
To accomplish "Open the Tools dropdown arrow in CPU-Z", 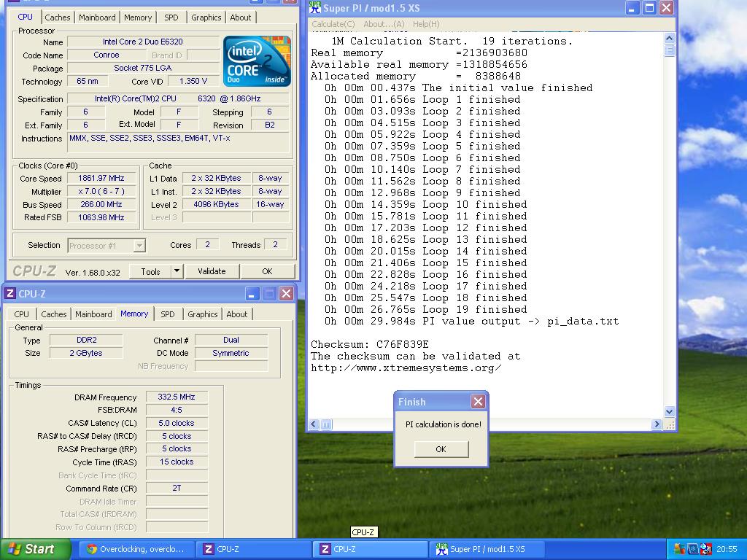I will pyautogui.click(x=177, y=271).
